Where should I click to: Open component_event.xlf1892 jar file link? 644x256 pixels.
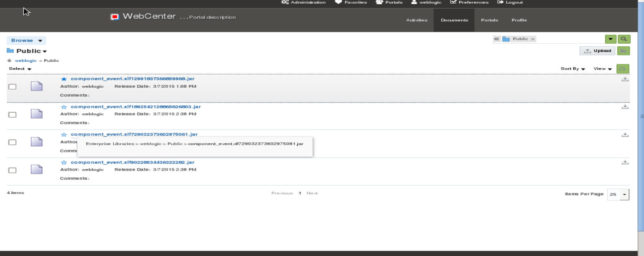[x=136, y=107]
